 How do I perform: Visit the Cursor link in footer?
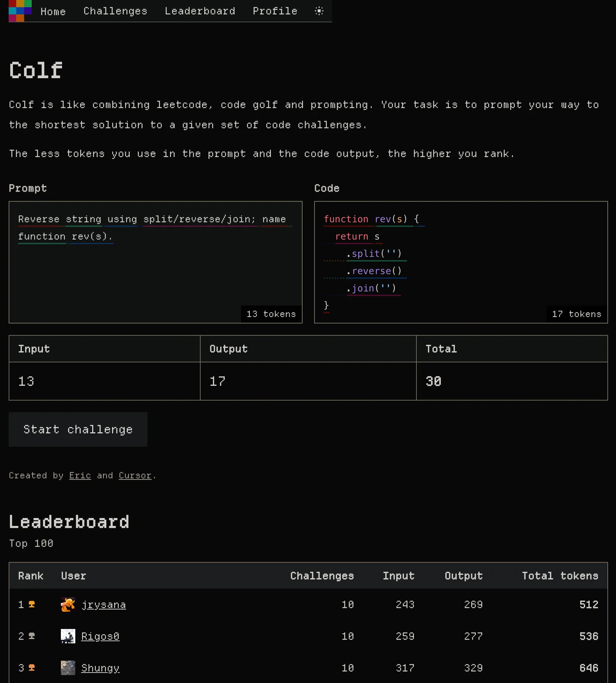click(x=135, y=476)
